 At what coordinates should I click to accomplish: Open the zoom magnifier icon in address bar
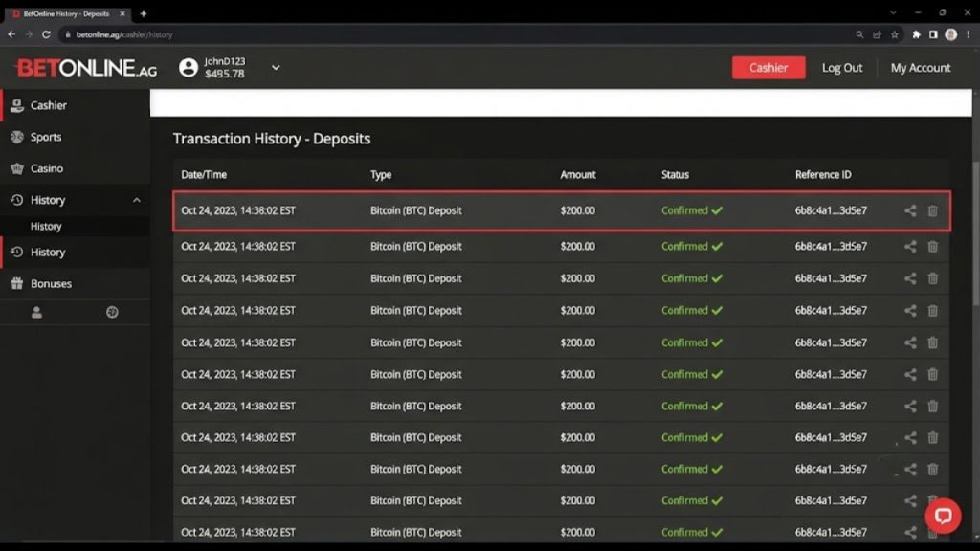tap(859, 35)
